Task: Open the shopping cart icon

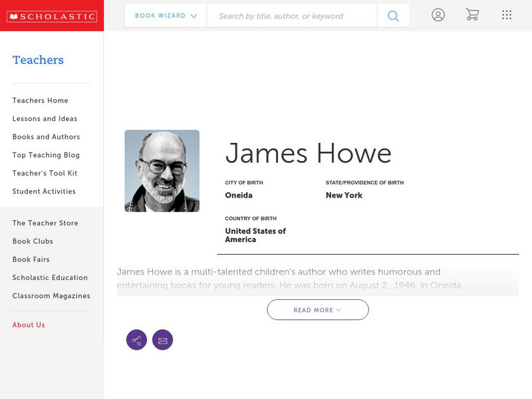Action: tap(472, 15)
